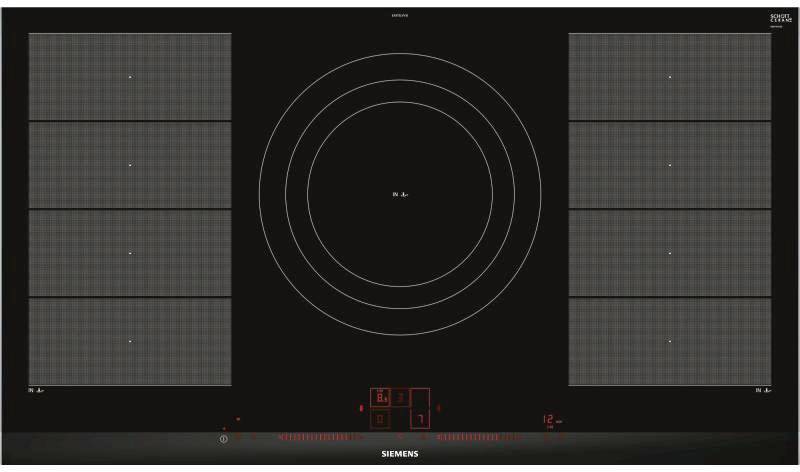
Task: Touch the third right flex zone from top
Action: click(x=670, y=253)
